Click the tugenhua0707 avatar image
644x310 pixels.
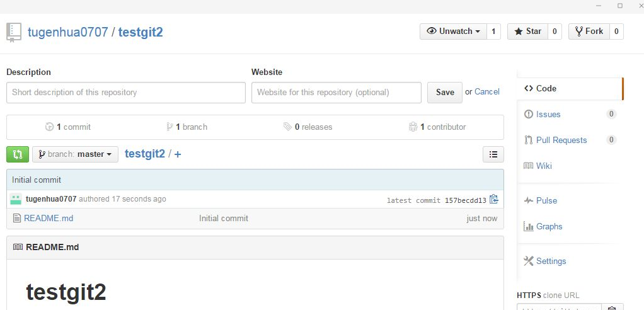point(16,199)
